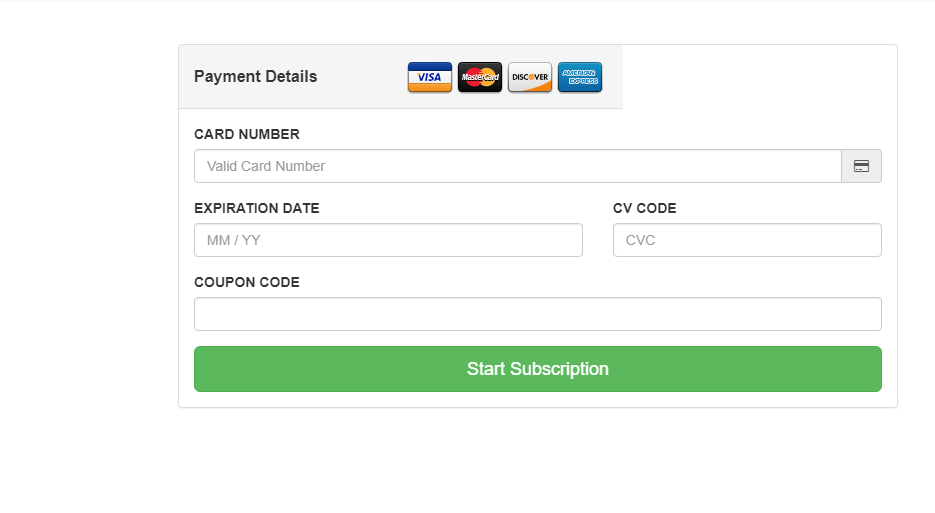Click the MasterCard logo

pos(480,77)
